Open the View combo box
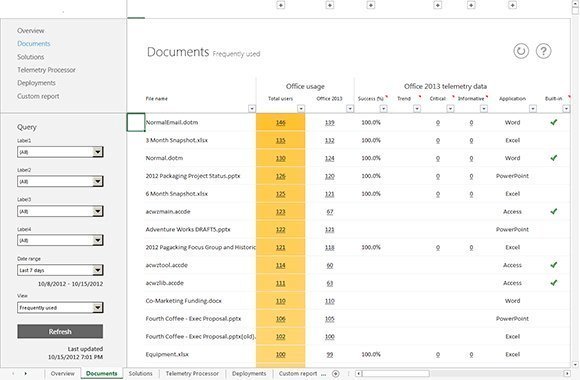This screenshot has width=580, height=380. pos(60,307)
